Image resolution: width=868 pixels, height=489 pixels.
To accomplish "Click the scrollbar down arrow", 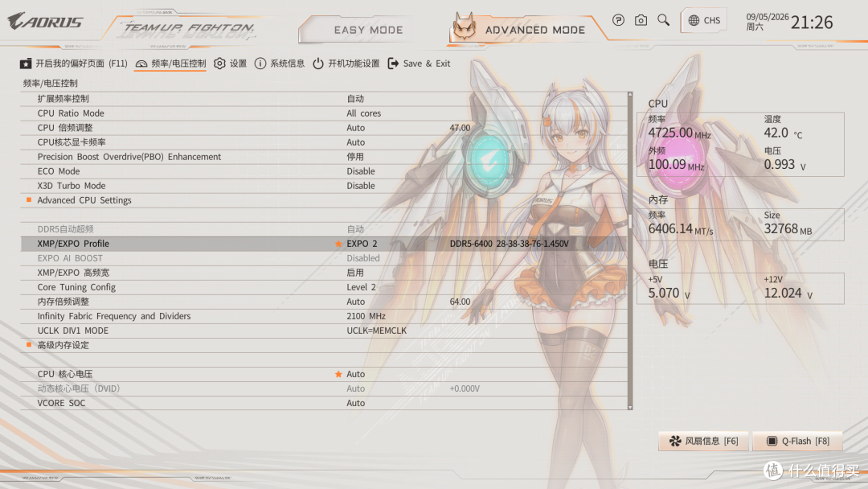I will point(630,407).
